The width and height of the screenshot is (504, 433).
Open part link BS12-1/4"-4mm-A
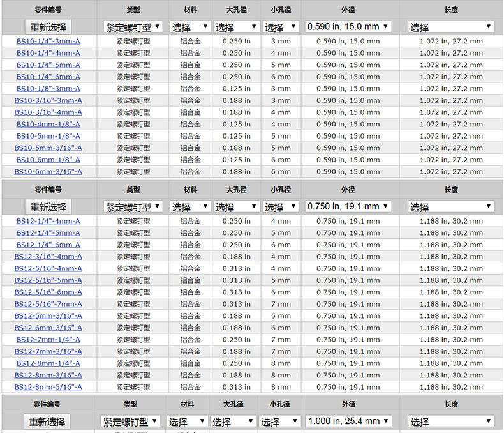coord(48,221)
